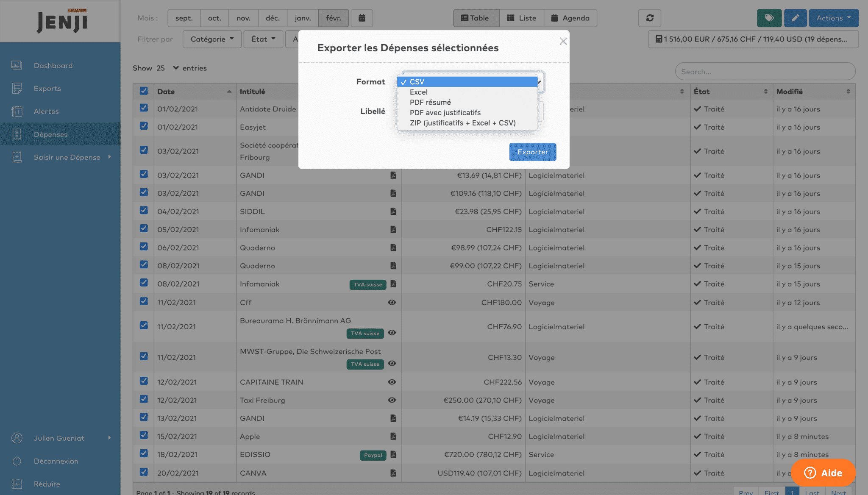Open file icon on Quaderno 06/02/2021 row

(393, 247)
